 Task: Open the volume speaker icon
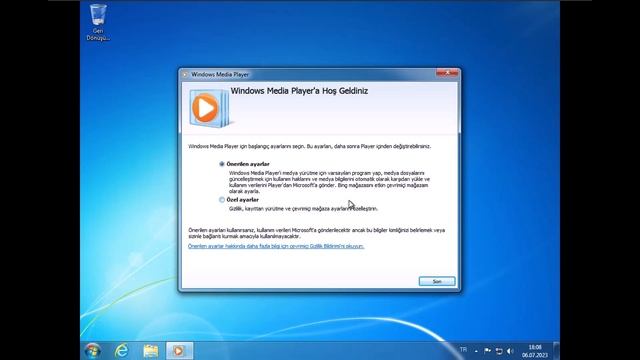(510, 351)
